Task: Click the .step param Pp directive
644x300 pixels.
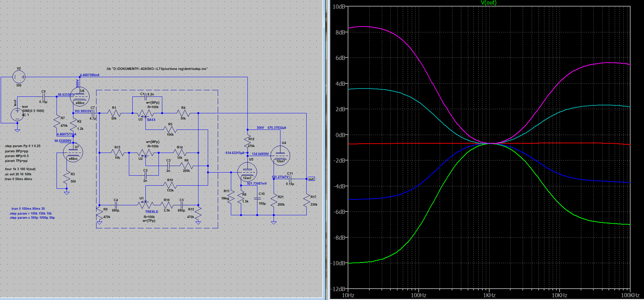Action: pos(22,146)
